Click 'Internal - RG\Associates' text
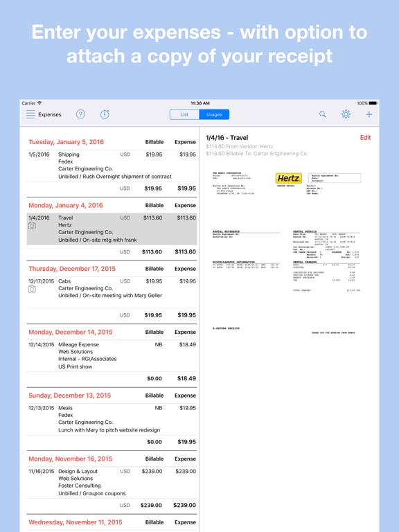The image size is (399, 532). click(x=87, y=359)
